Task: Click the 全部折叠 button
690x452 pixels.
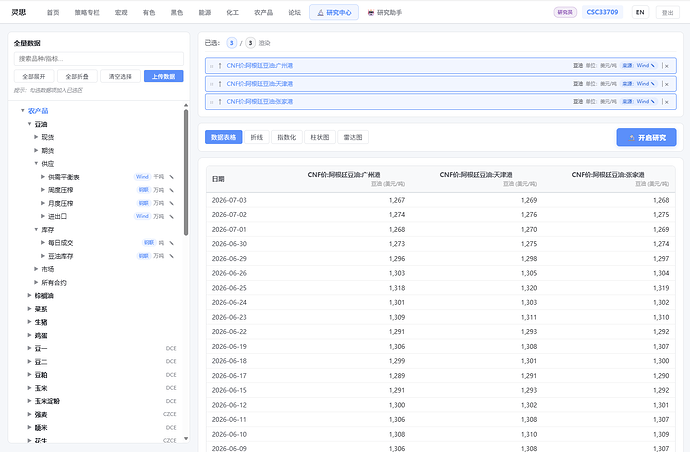Action: pos(77,76)
